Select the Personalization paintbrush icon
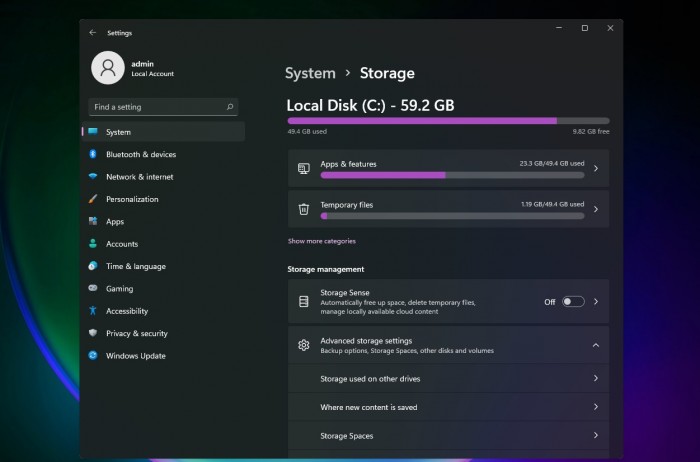Image resolution: width=700 pixels, height=462 pixels. click(x=93, y=199)
